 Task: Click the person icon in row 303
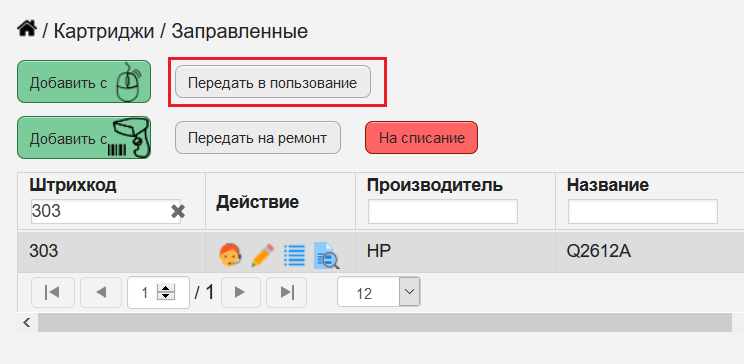pos(231,255)
